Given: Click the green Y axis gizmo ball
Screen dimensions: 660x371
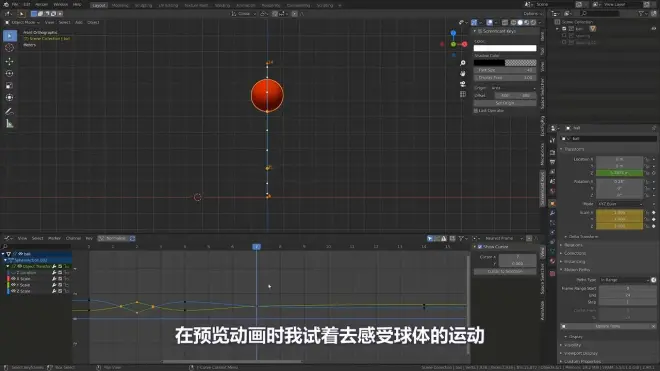Looking at the screenshot, I should [453, 44].
